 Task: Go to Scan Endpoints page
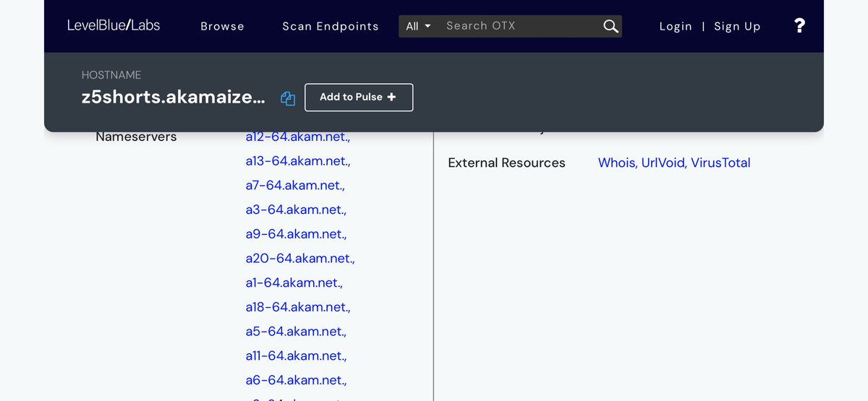click(330, 26)
